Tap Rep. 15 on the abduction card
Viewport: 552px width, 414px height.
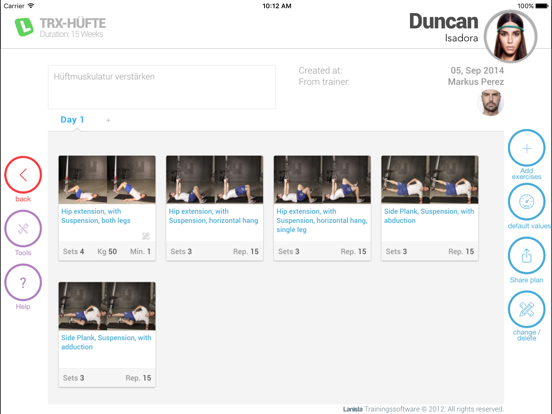click(461, 251)
